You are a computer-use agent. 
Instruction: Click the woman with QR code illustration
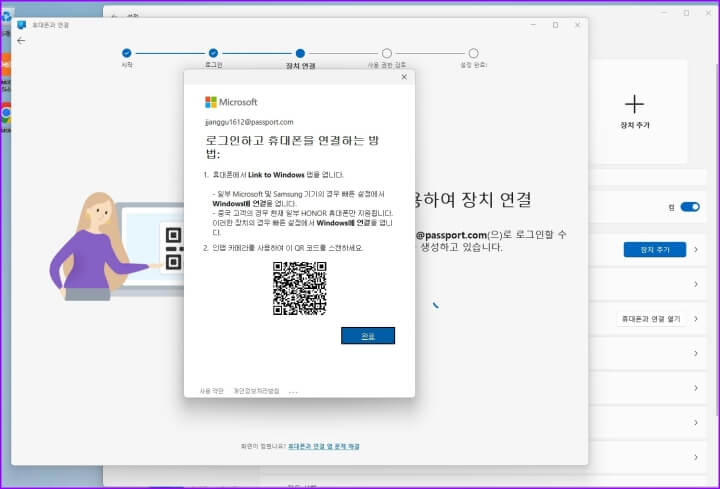pyautogui.click(x=116, y=247)
